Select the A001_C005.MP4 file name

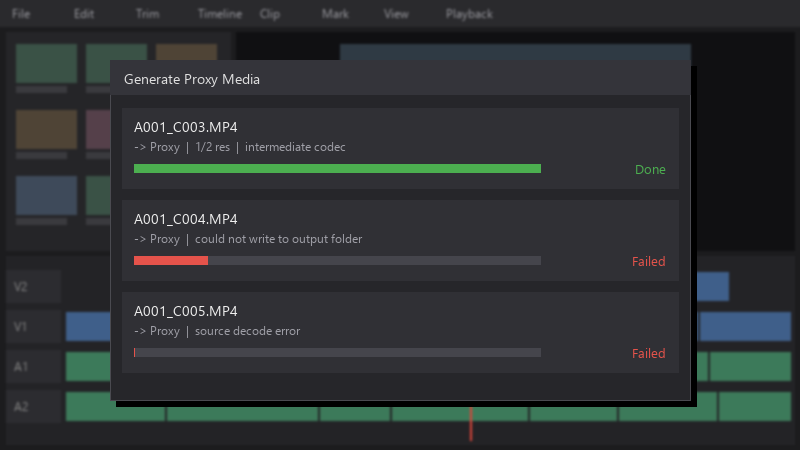[186, 311]
